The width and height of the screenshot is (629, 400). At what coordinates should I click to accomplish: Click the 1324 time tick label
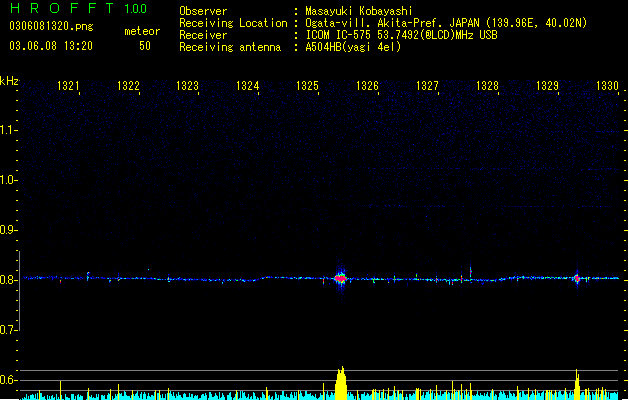point(248,86)
